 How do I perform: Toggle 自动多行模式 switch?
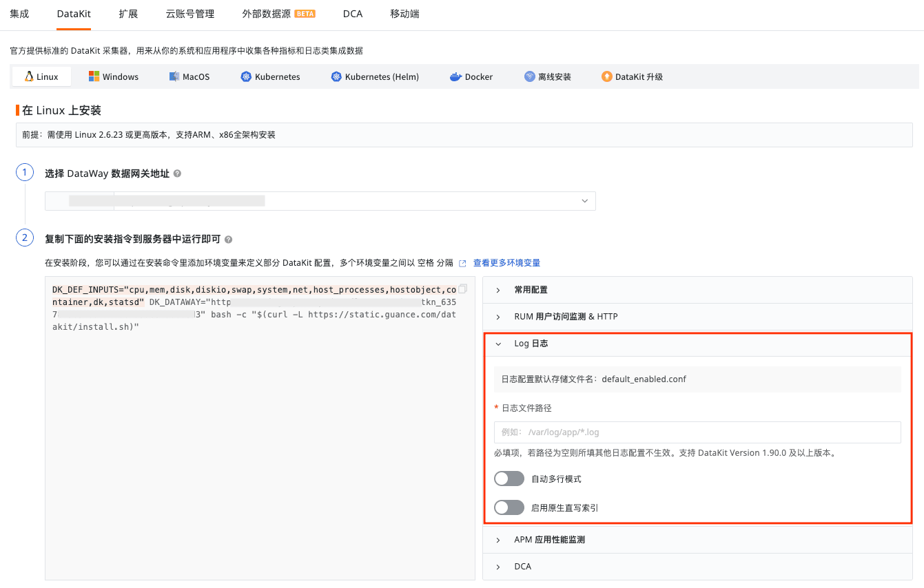[509, 479]
